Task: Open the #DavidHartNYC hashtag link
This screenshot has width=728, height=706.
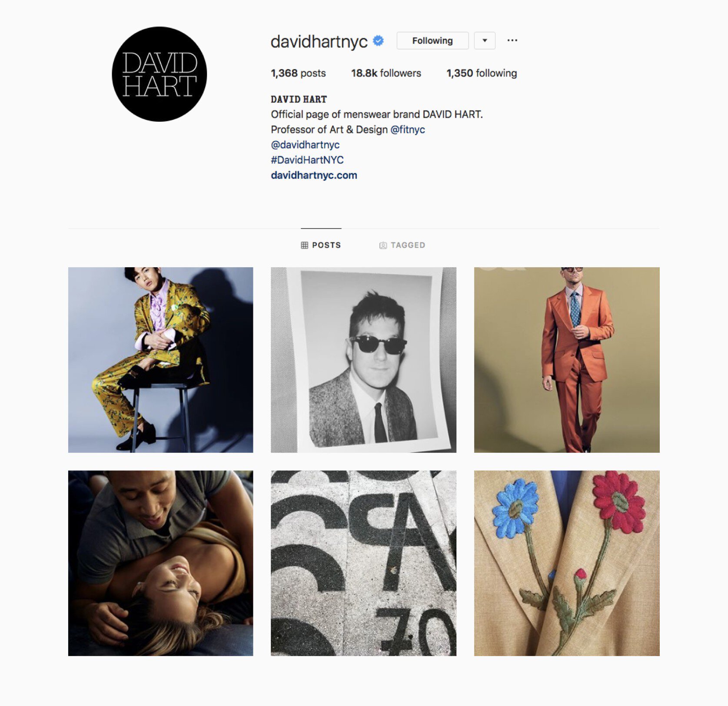Action: [307, 160]
